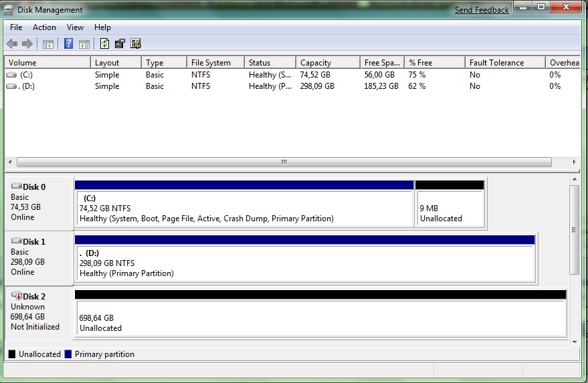Toggle the Show/Hide Console Tree icon
This screenshot has height=383, width=588.
tap(48, 44)
